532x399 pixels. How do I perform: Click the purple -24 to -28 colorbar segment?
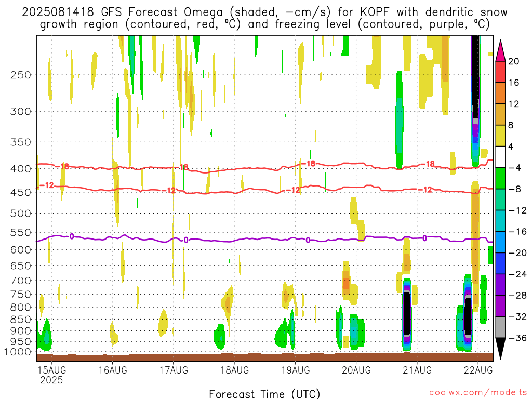tap(500, 285)
